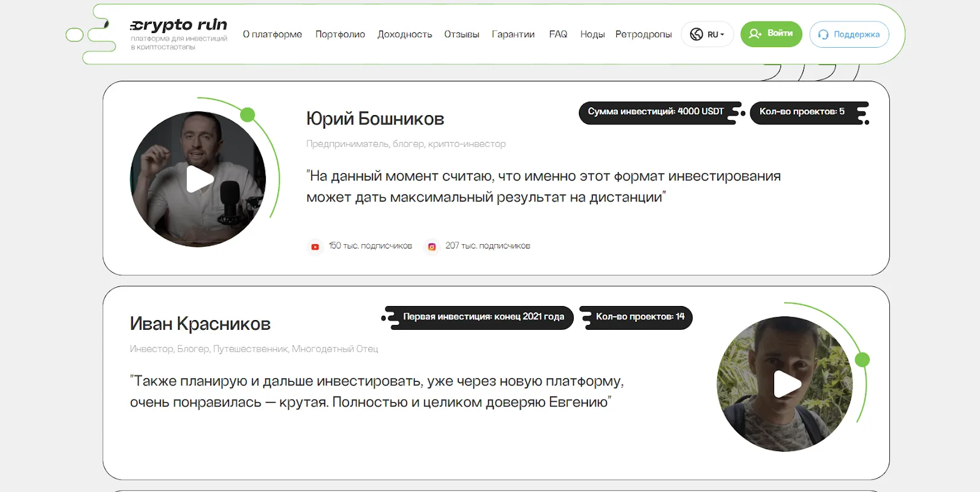The width and height of the screenshot is (980, 492).
Task: Click the Instagram icon for 207 тыс. подписчиков
Action: (432, 247)
